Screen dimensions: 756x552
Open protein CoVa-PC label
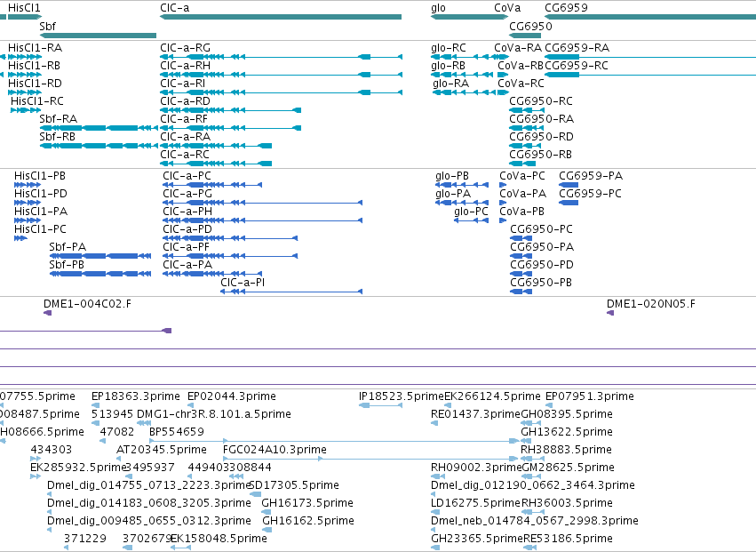point(522,176)
